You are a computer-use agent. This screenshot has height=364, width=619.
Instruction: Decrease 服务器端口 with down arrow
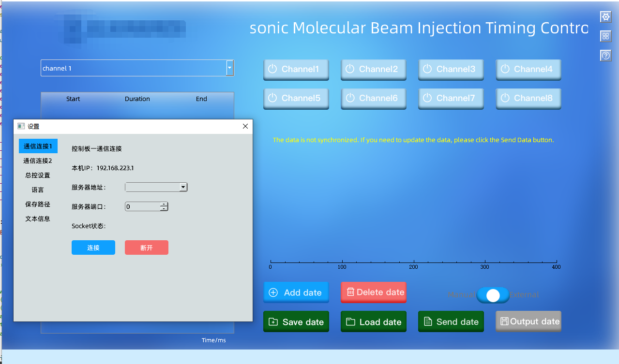(164, 209)
